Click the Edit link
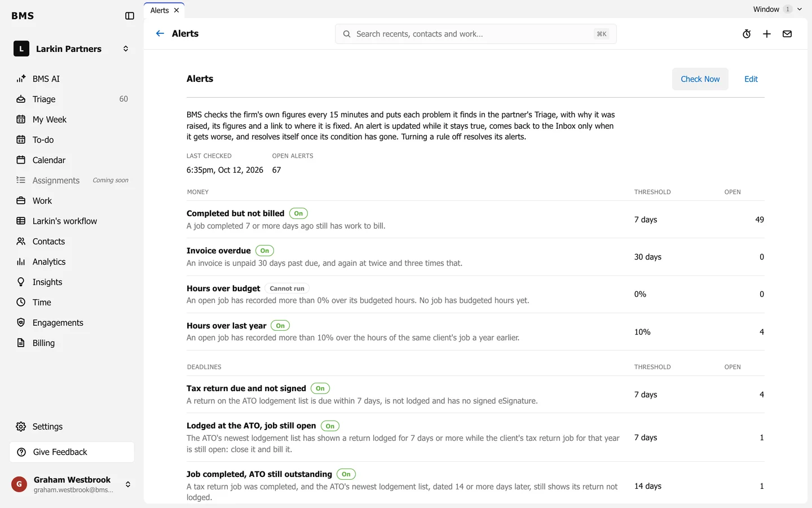Screen dimensions: 812x508 pos(751,79)
